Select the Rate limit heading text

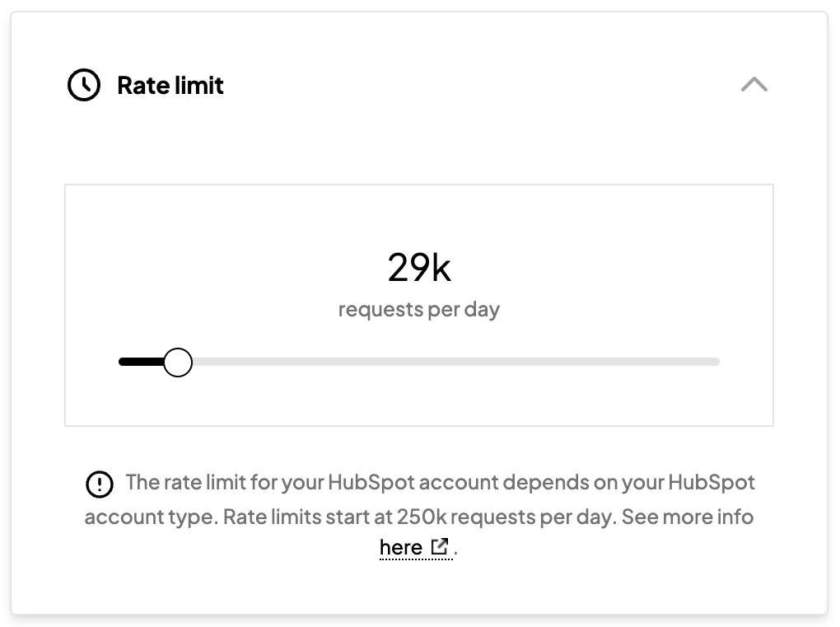tap(170, 84)
